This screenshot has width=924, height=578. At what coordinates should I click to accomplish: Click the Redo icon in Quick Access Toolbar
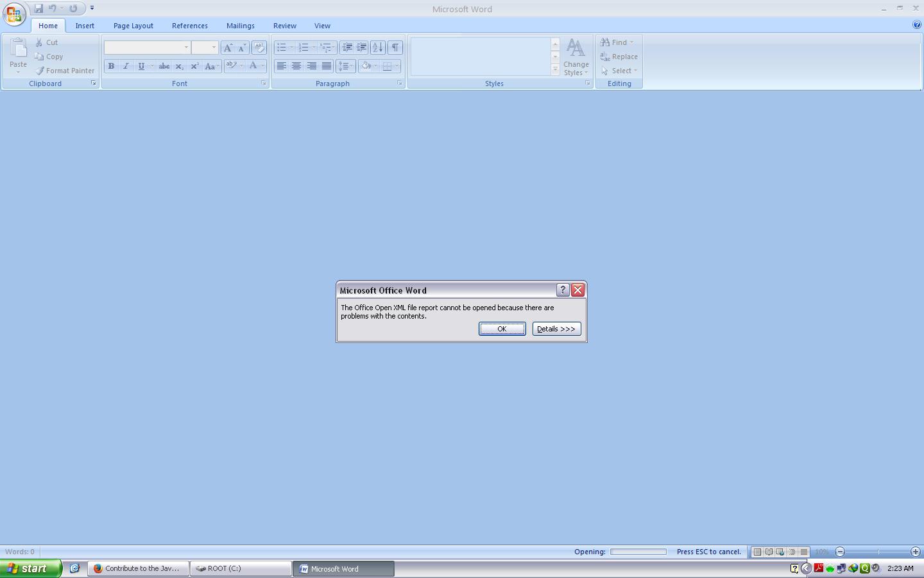[73, 8]
